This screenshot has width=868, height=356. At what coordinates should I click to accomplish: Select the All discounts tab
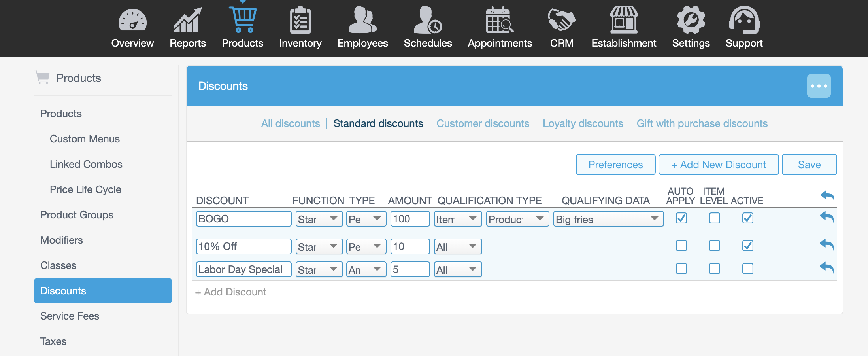pos(291,123)
